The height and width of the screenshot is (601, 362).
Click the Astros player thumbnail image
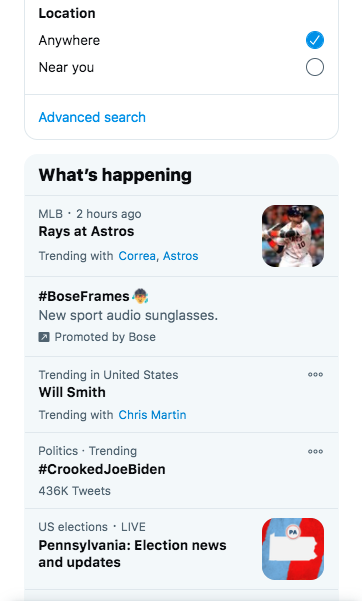click(293, 236)
